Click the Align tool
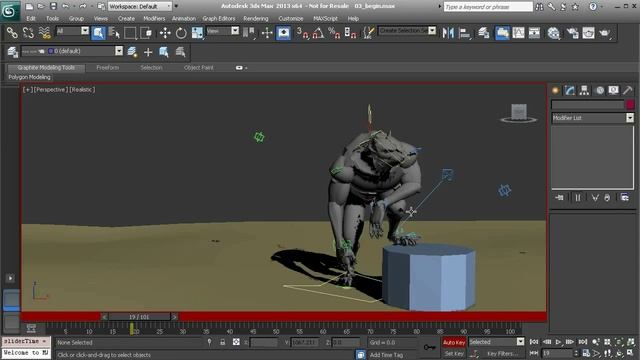This screenshot has height=360, width=640. [464, 33]
